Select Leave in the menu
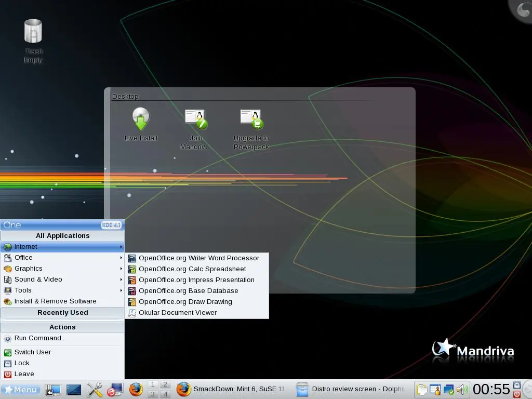The height and width of the screenshot is (399, 532). [x=62, y=374]
